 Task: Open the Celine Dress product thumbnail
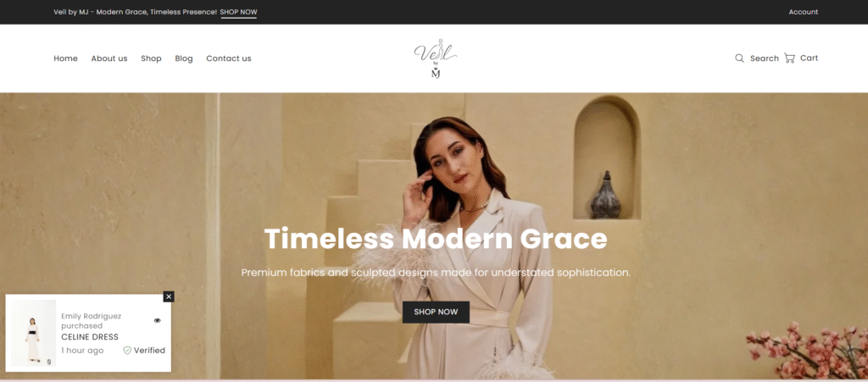point(33,334)
